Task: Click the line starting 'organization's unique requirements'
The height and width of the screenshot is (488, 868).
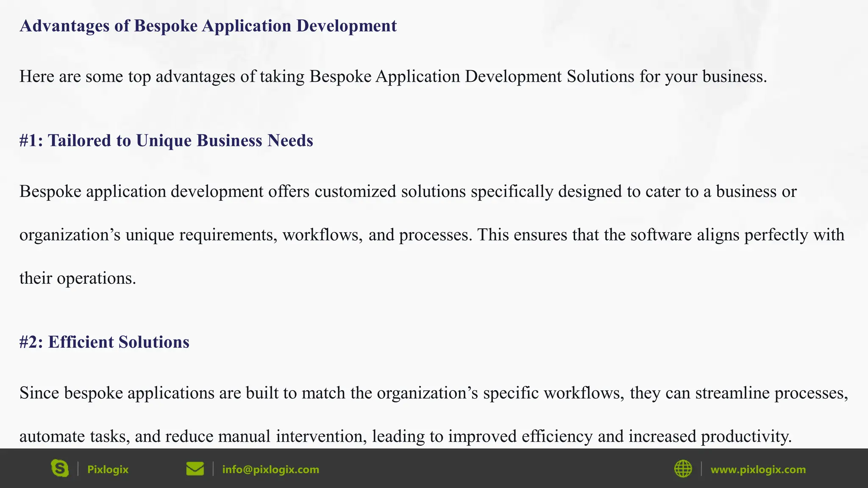Action: point(432,235)
